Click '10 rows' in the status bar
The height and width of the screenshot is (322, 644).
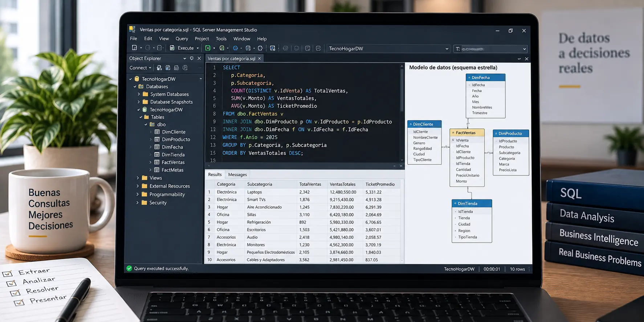pyautogui.click(x=517, y=269)
